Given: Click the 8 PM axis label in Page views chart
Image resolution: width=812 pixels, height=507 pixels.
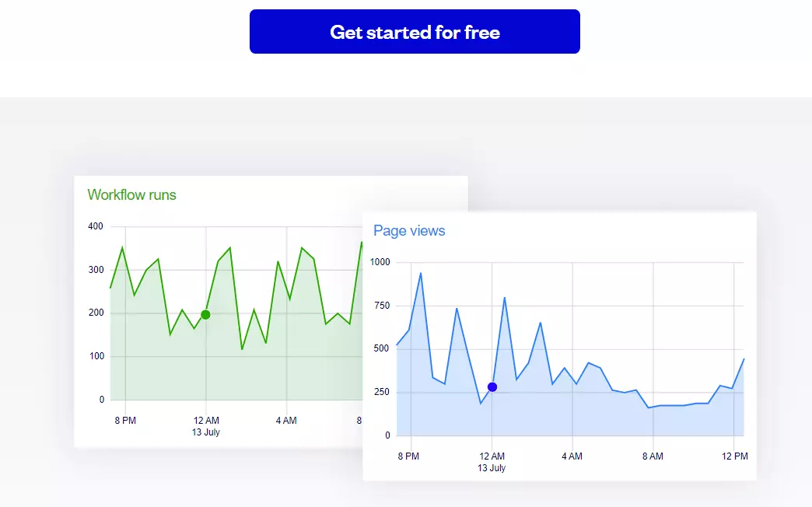Looking at the screenshot, I should (408, 456).
